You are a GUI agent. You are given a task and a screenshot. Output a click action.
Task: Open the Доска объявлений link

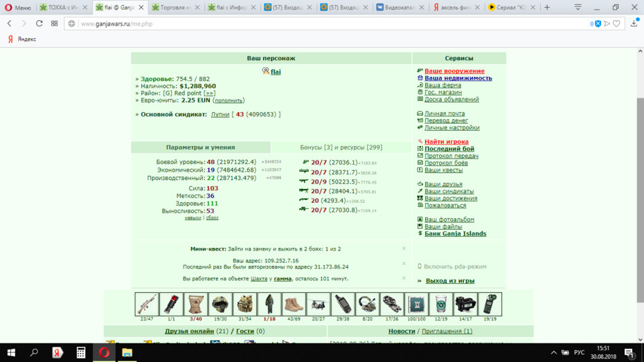[x=451, y=99]
